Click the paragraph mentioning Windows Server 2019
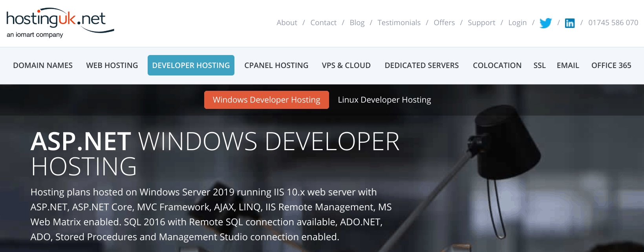The width and height of the screenshot is (644, 252). coord(211,214)
